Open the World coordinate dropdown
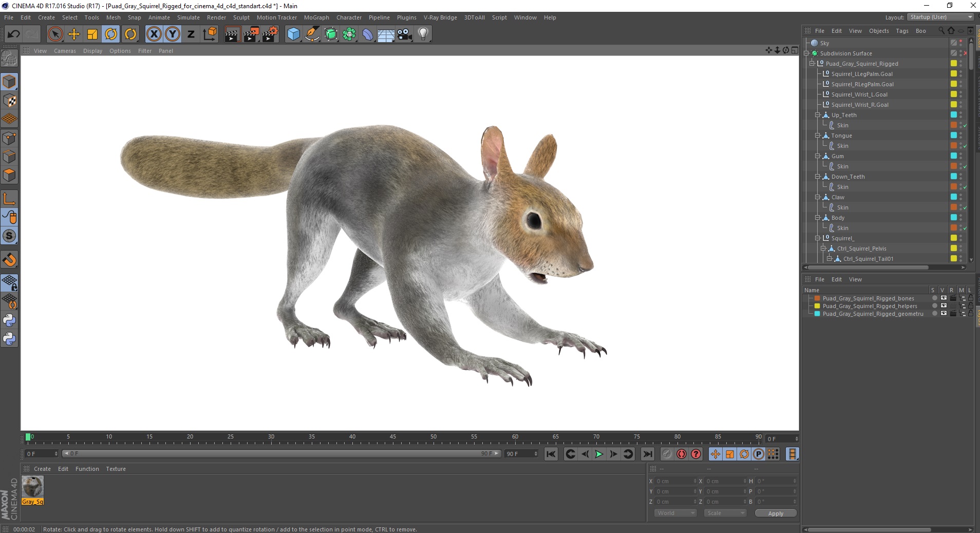The image size is (980, 533). click(675, 513)
